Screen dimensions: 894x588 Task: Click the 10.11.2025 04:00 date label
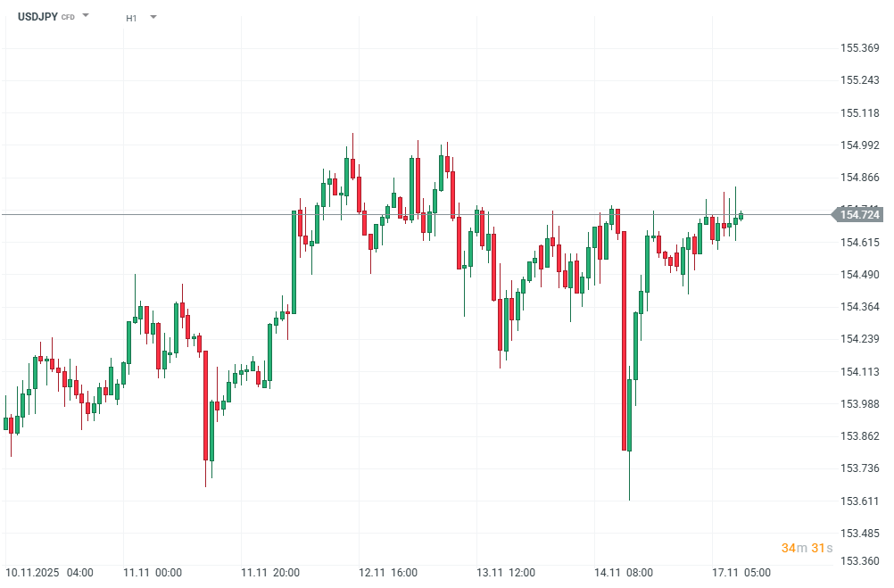point(49,572)
